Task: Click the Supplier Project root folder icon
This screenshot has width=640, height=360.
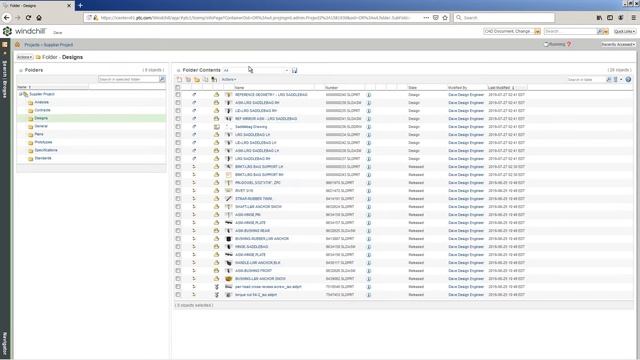Action: [x=25, y=94]
